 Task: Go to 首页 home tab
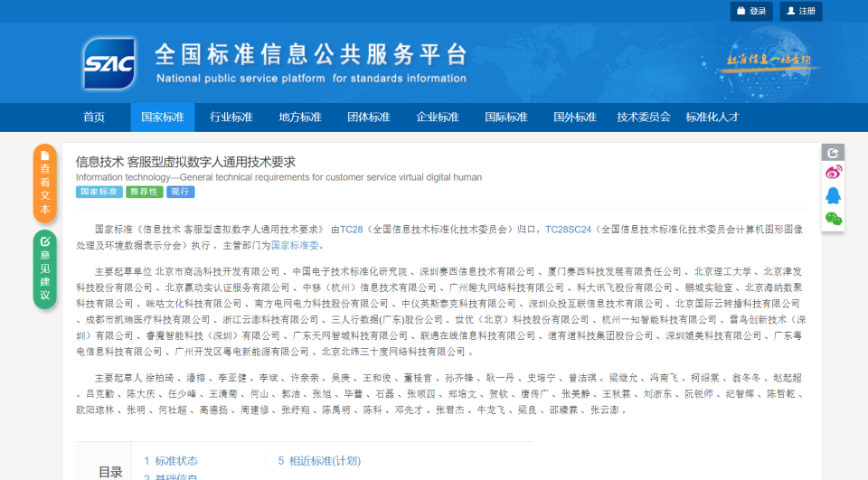click(94, 118)
